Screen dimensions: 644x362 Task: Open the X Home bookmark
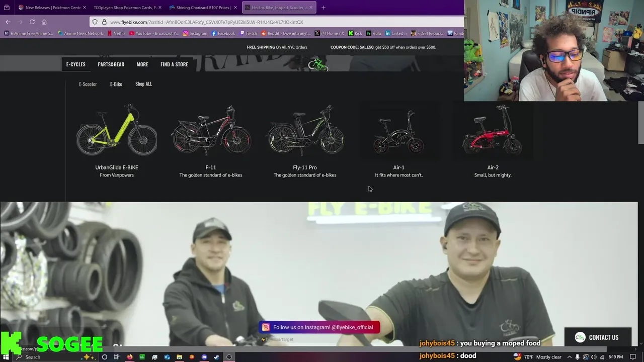point(330,33)
